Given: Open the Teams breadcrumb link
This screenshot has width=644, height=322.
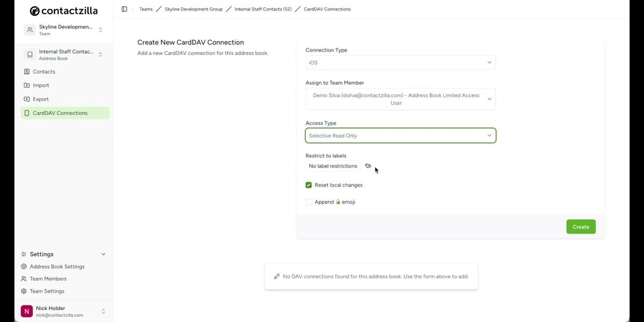Looking at the screenshot, I should (145, 9).
